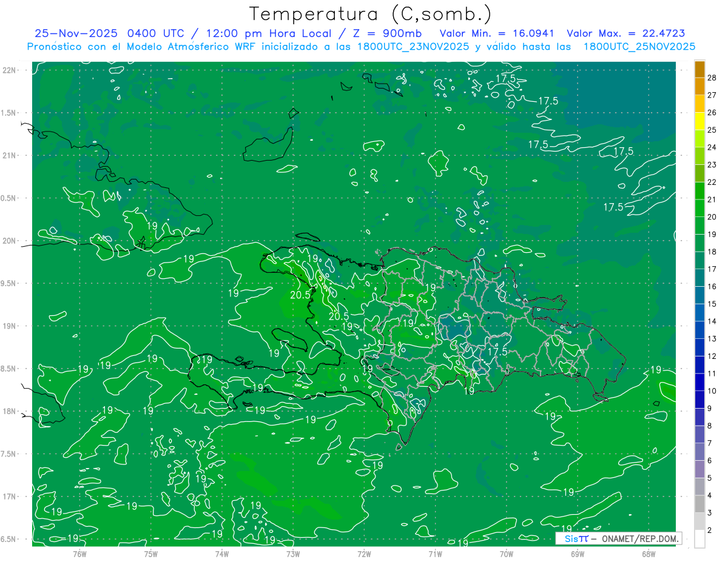The width and height of the screenshot is (728, 562).
Task: Click the "73W" longitude axis label
Action: coord(293,554)
